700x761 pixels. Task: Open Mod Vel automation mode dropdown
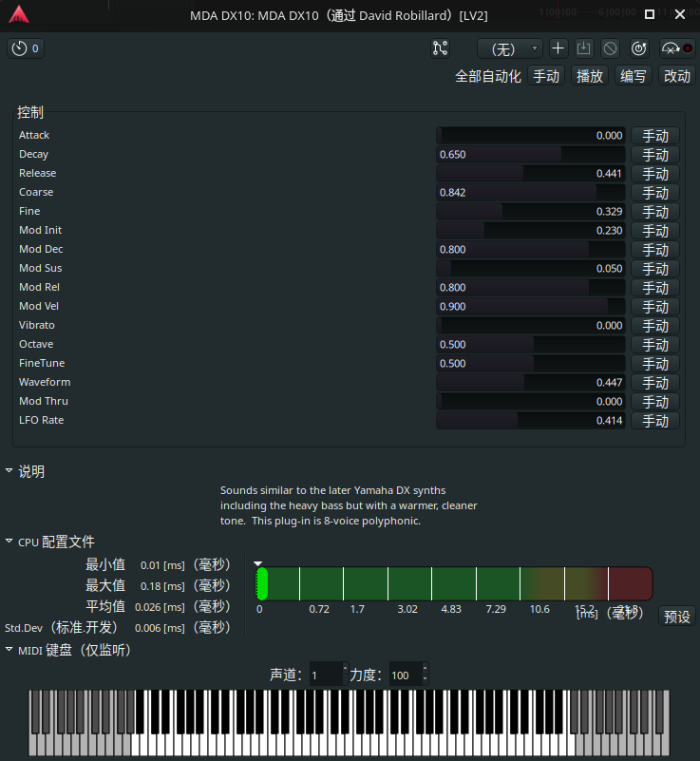pyautogui.click(x=655, y=306)
